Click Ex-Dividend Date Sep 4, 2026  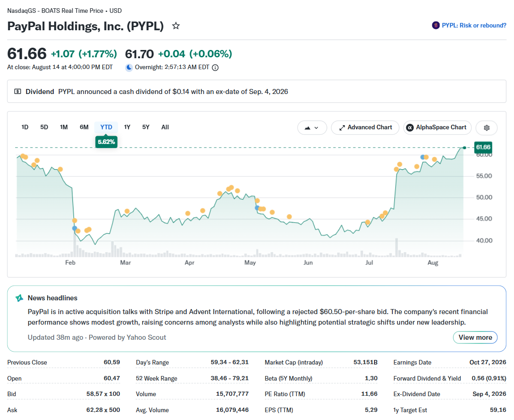coord(489,394)
